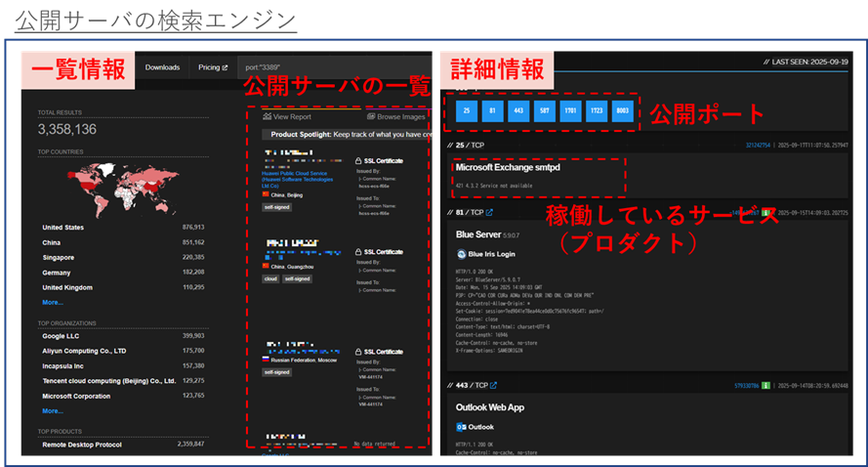Click self-signed tag under Russian Federation, Moscow
Screen dimensions: 868x467
(x=276, y=372)
